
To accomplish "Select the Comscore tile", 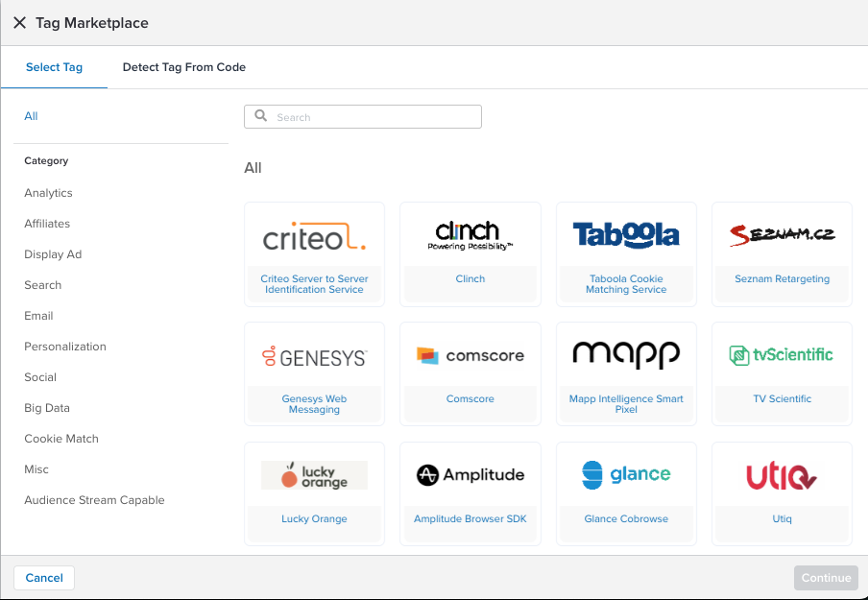I will click(x=470, y=372).
